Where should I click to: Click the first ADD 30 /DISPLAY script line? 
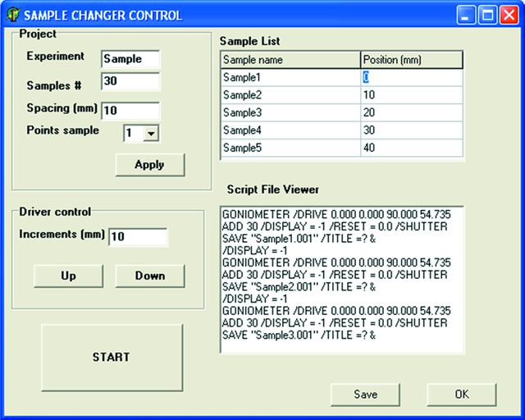click(335, 226)
